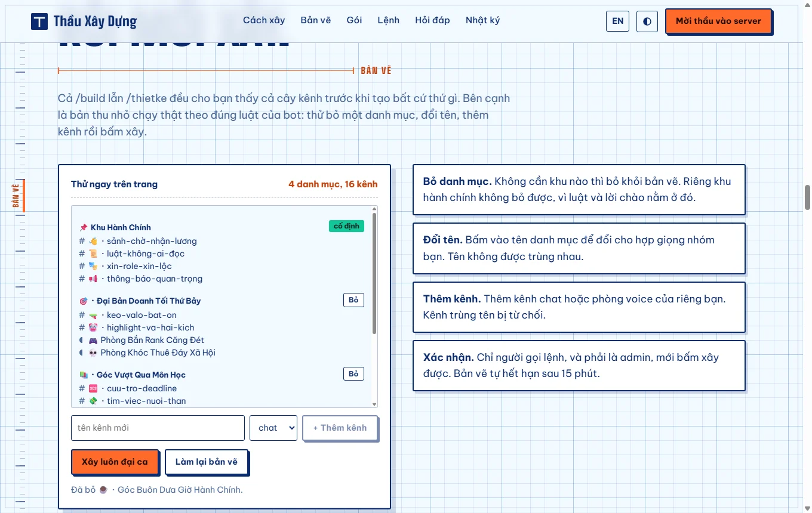Click the scroll icon for luật-không-ai-đọc

[x=93, y=254]
